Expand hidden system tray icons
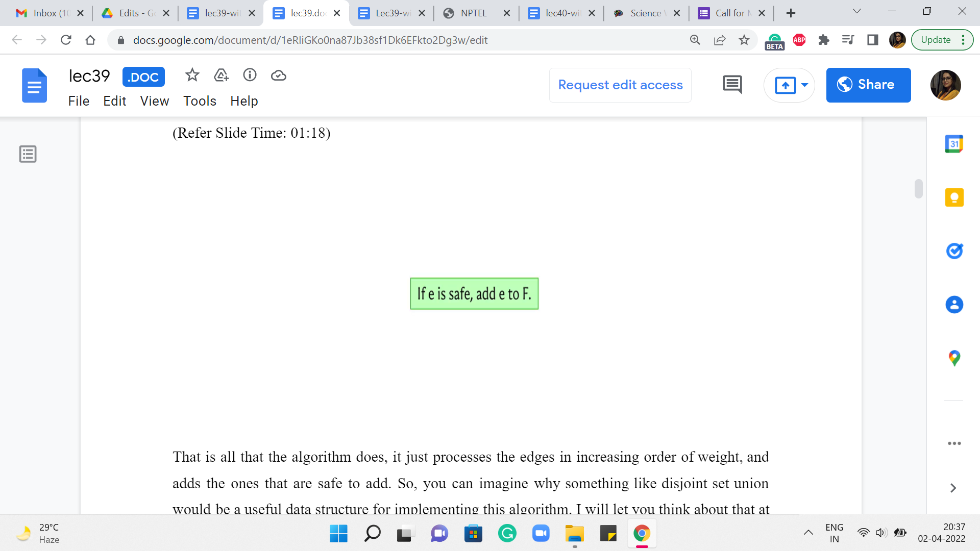The image size is (980, 551). [808, 533]
